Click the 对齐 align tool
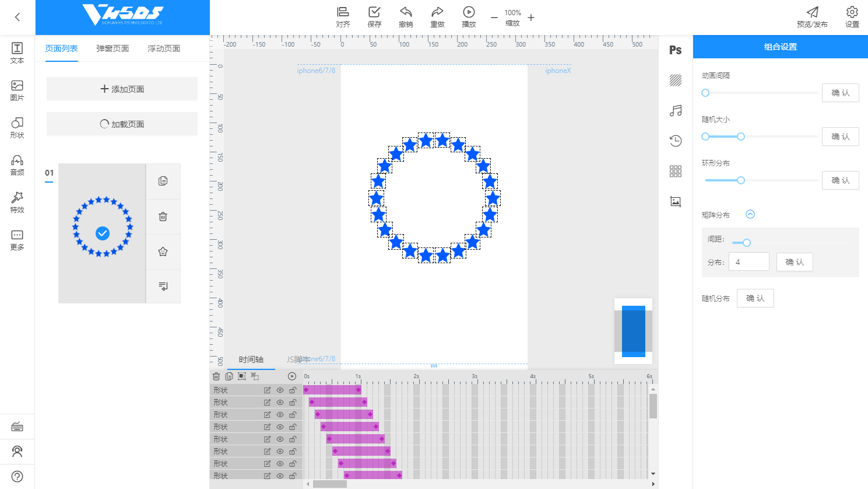The image size is (868, 489). (x=343, y=17)
